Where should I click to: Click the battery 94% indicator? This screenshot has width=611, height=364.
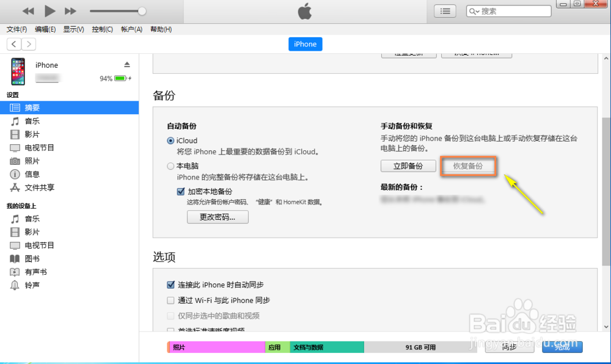coord(115,78)
